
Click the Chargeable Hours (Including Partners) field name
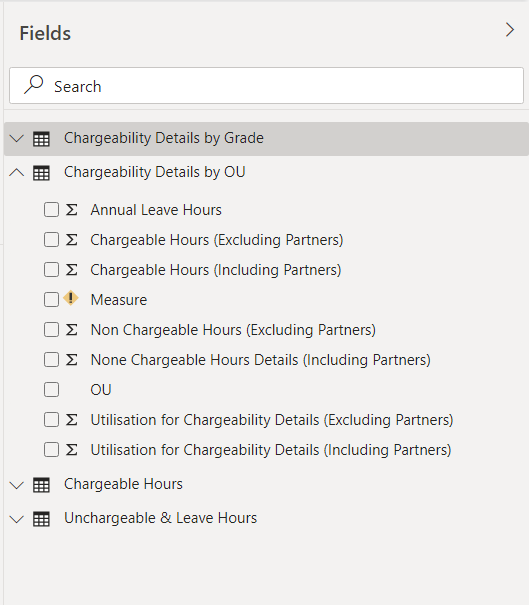point(216,270)
